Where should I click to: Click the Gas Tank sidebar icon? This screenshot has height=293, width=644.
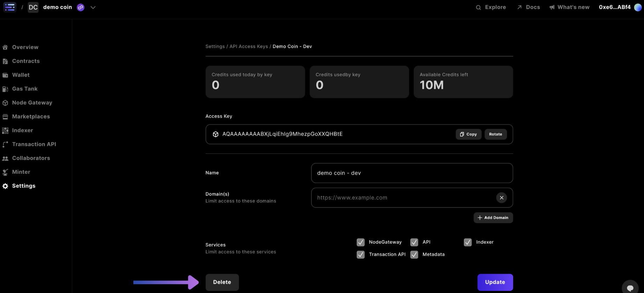pyautogui.click(x=5, y=89)
